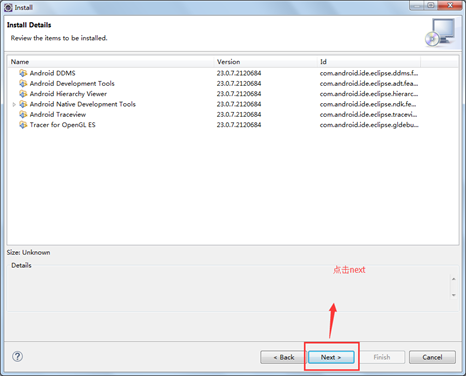Click the Android Hierarchy Viewer feature icon
466x376 pixels.
click(x=23, y=94)
